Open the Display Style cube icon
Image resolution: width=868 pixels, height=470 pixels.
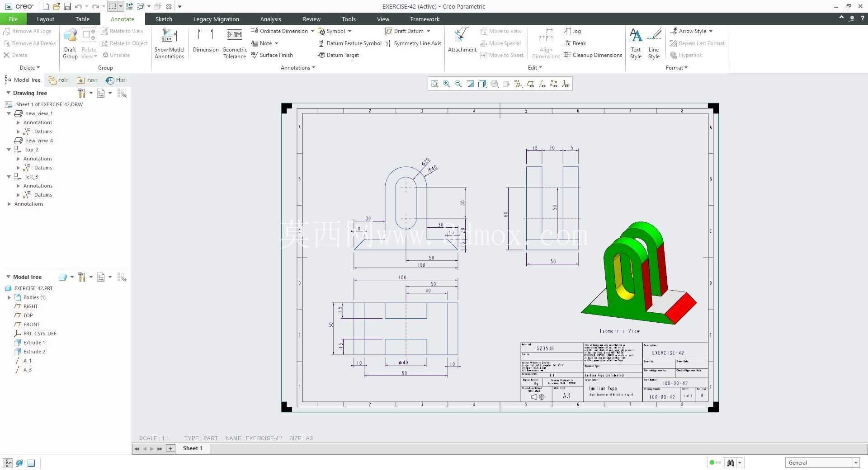(x=482, y=84)
